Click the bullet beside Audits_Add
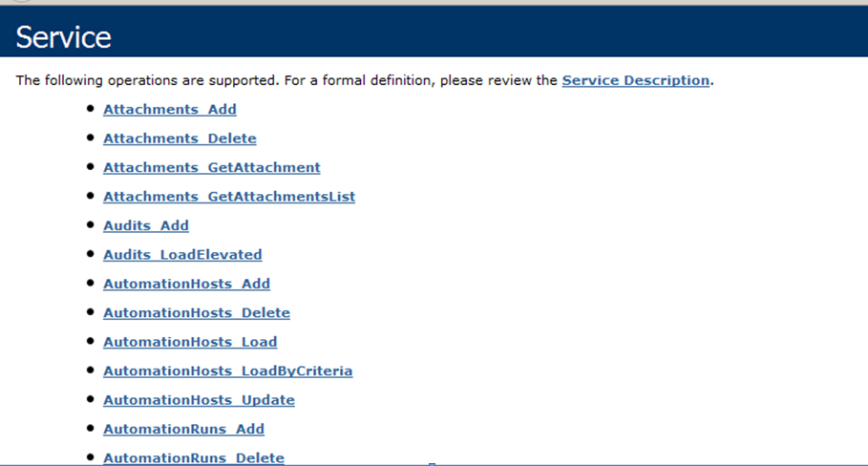868x466 pixels. coord(91,224)
